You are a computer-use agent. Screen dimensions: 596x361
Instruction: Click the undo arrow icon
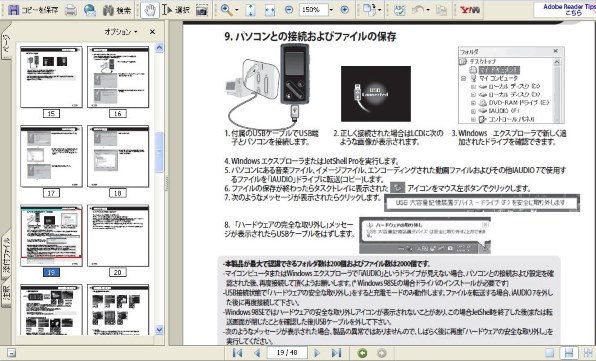pos(418,10)
